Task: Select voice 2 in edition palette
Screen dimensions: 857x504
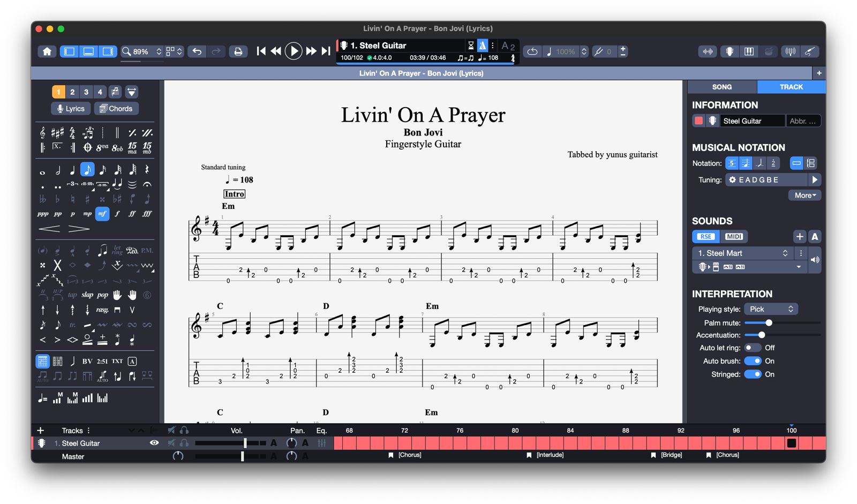Action: (x=72, y=92)
